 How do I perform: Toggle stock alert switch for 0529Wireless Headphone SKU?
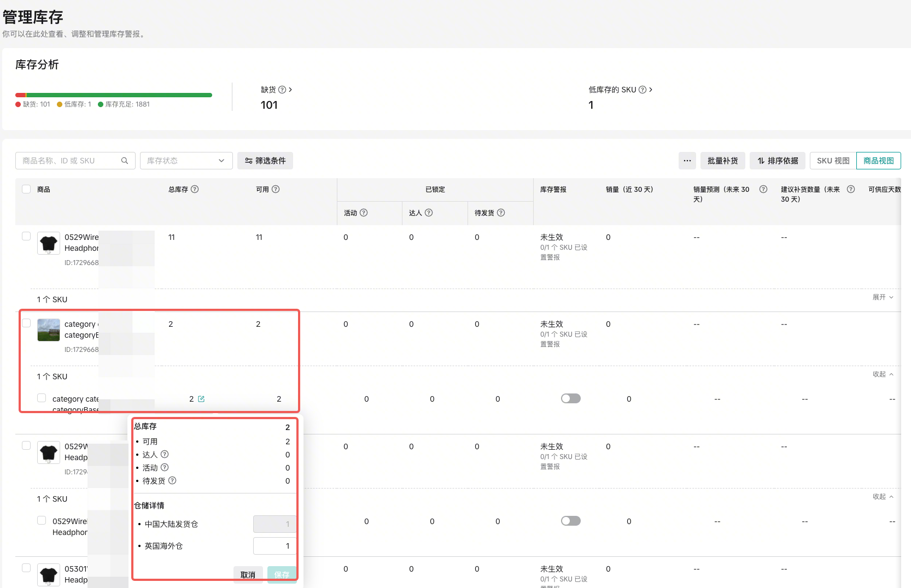(570, 521)
